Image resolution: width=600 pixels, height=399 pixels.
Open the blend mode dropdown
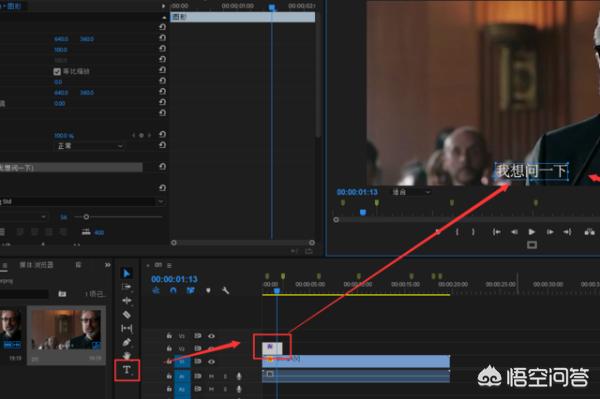tap(89, 146)
